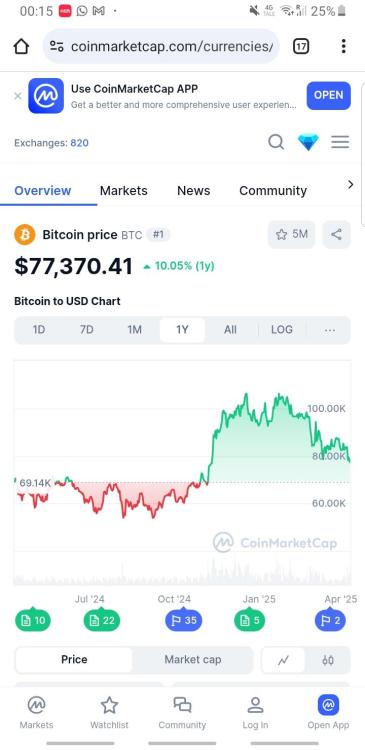
Task: Add Bitcoin to watchlist via star 5M
Action: pyautogui.click(x=291, y=234)
